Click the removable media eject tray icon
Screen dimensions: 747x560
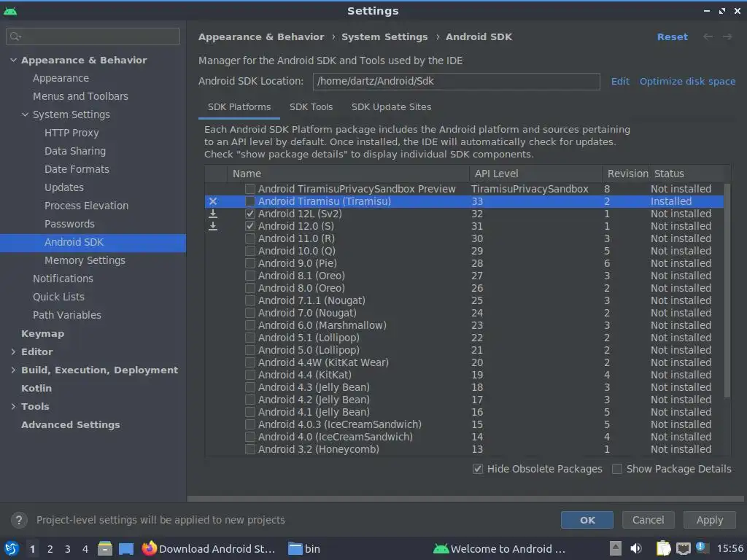click(x=616, y=548)
